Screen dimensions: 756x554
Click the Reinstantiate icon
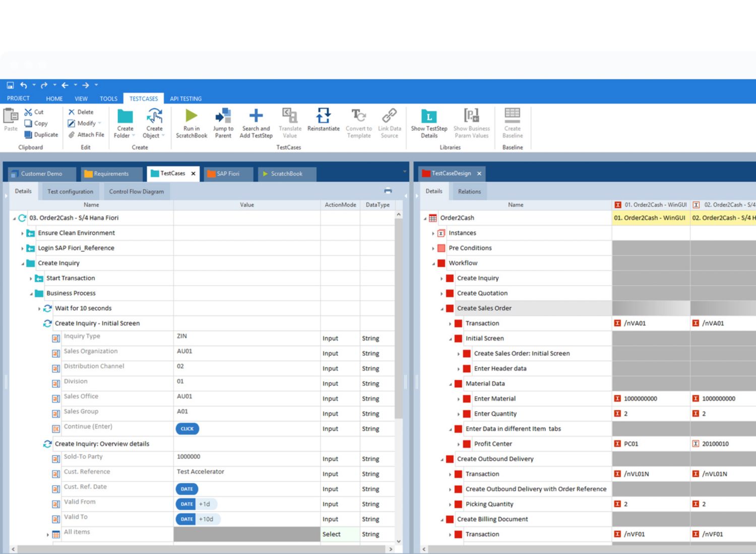tap(323, 116)
